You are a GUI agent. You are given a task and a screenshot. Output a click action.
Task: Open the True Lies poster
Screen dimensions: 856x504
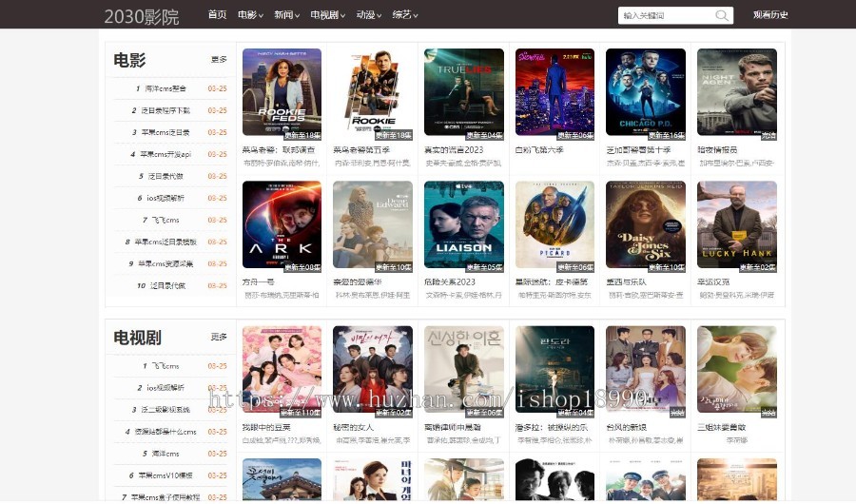click(464, 93)
